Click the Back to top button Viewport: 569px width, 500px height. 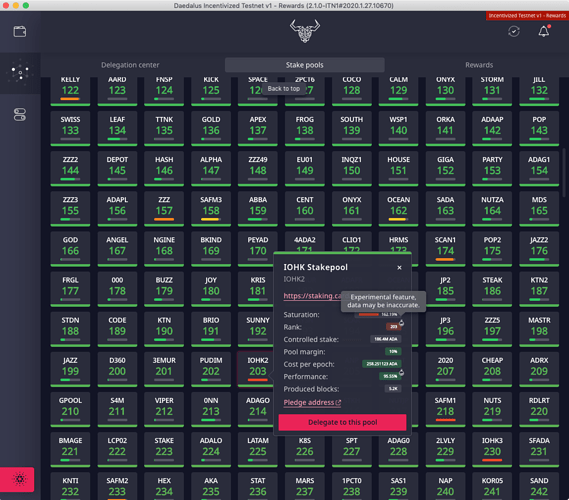284,89
